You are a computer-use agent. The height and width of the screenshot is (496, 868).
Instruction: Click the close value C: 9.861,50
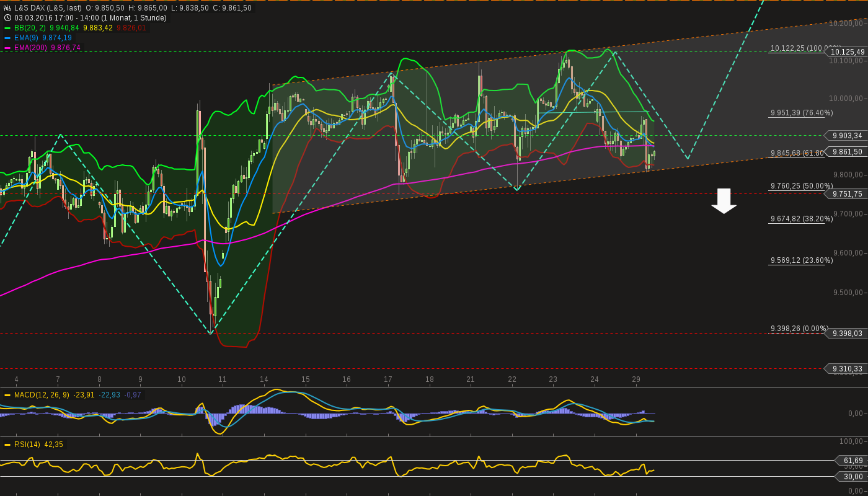(232, 8)
